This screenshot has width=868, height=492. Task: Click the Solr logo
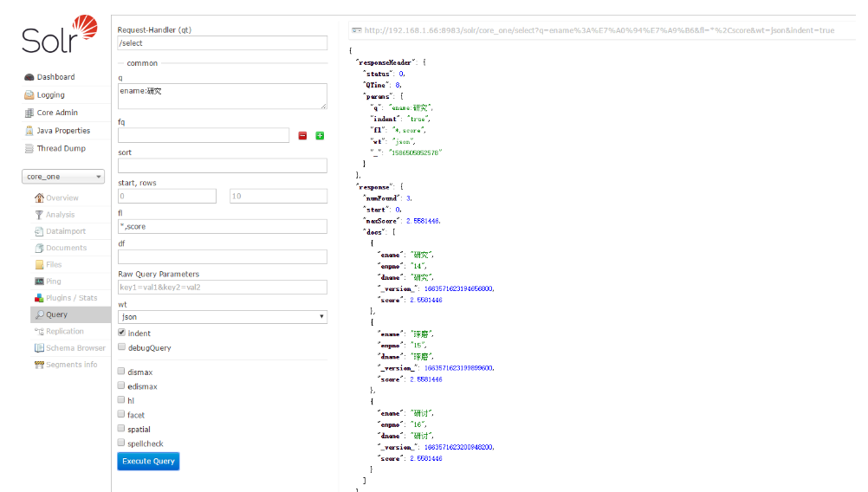pos(60,35)
